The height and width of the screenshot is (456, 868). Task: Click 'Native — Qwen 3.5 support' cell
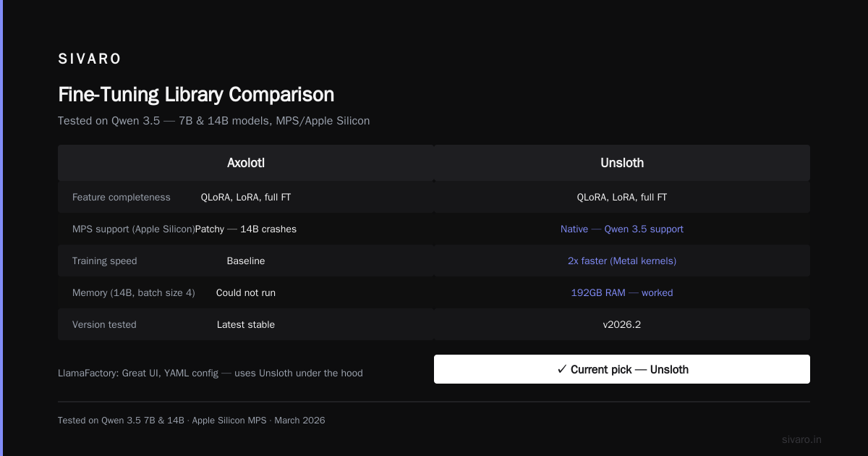[622, 229]
